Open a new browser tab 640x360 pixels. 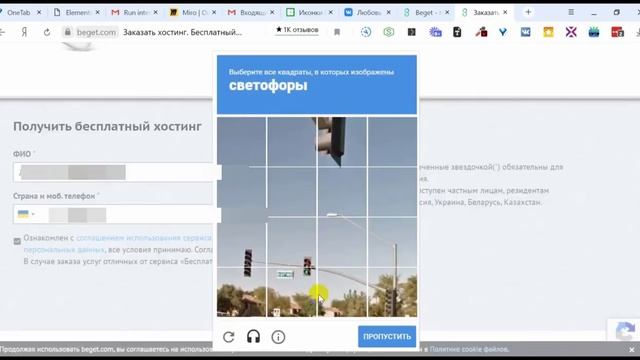click(528, 12)
